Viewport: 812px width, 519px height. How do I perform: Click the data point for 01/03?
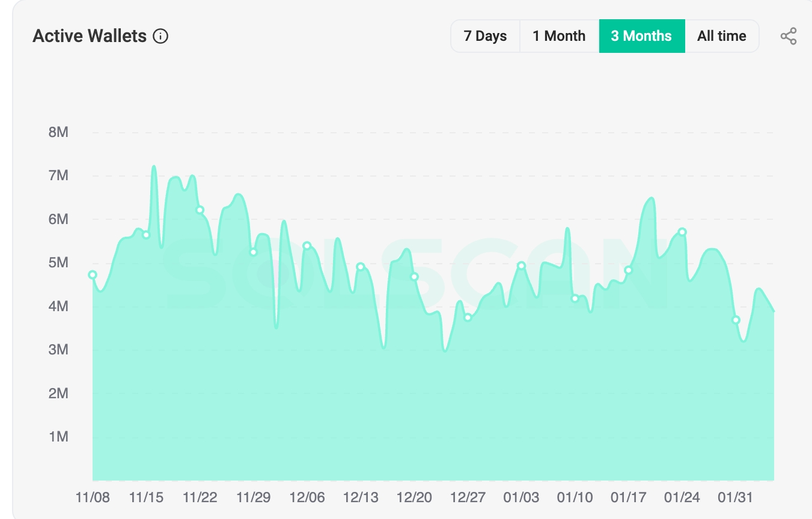(521, 266)
